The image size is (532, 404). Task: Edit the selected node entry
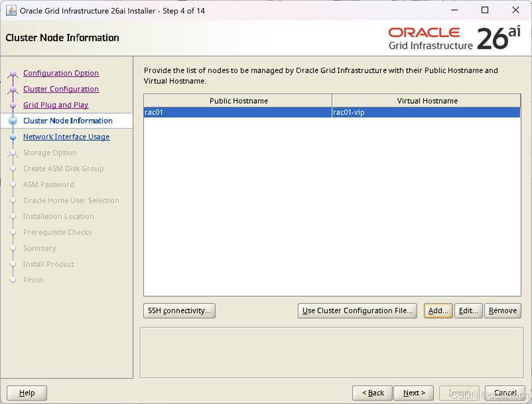[x=468, y=311]
